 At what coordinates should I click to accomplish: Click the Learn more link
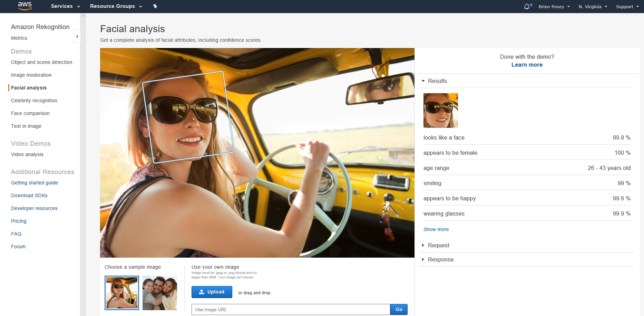pos(527,65)
